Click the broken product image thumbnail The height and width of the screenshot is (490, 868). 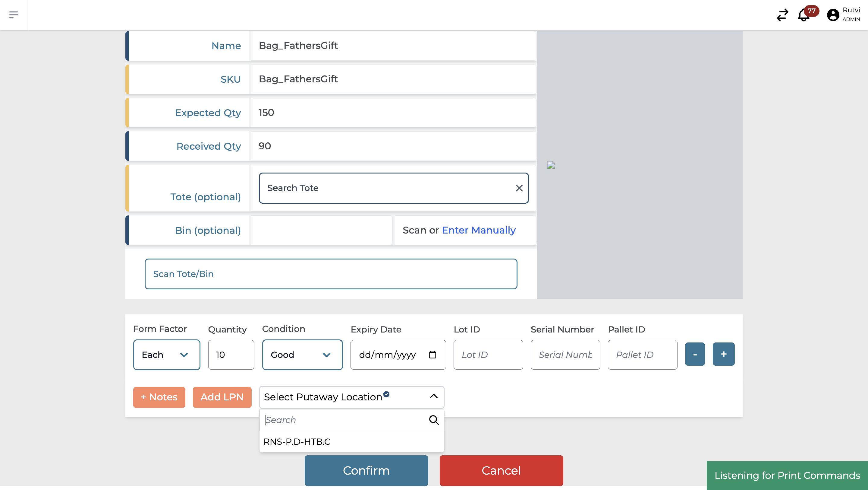coord(551,165)
